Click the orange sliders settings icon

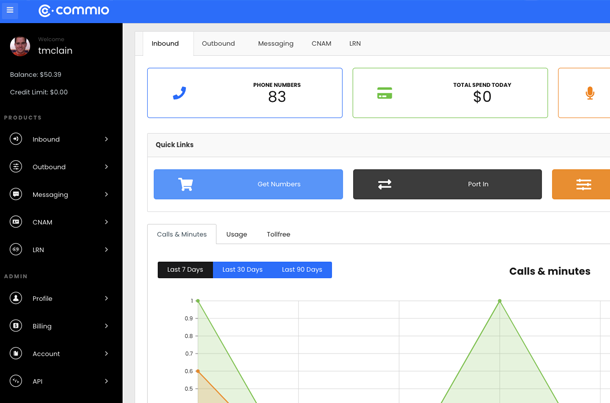[x=584, y=184]
